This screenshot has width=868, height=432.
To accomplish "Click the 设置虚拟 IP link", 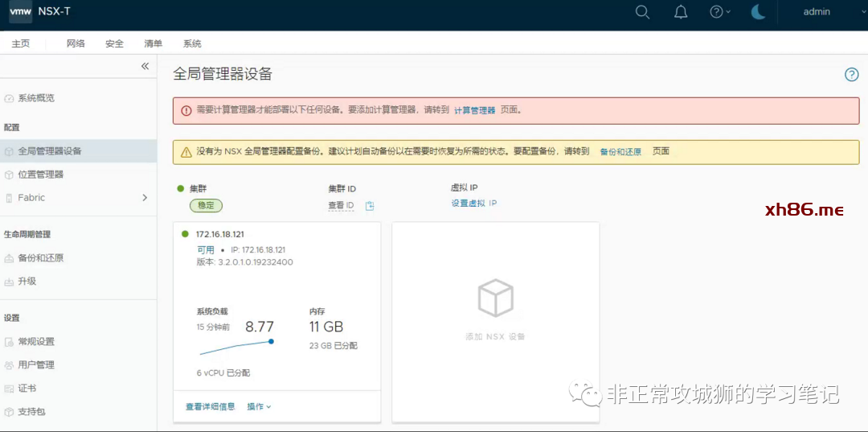I will point(473,204).
